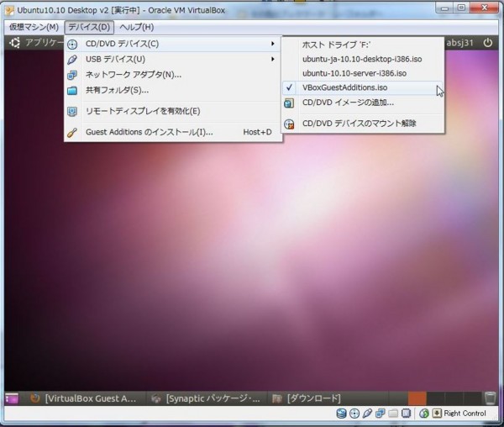This screenshot has width=504, height=427.
Task: Open the [Synaptic パッケージ... taskbar window
Action: (206, 398)
